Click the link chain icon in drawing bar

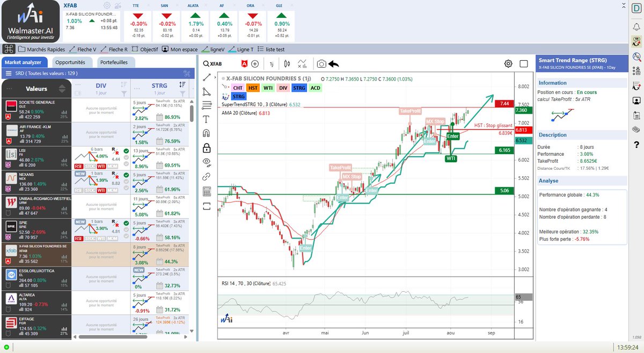(x=207, y=176)
